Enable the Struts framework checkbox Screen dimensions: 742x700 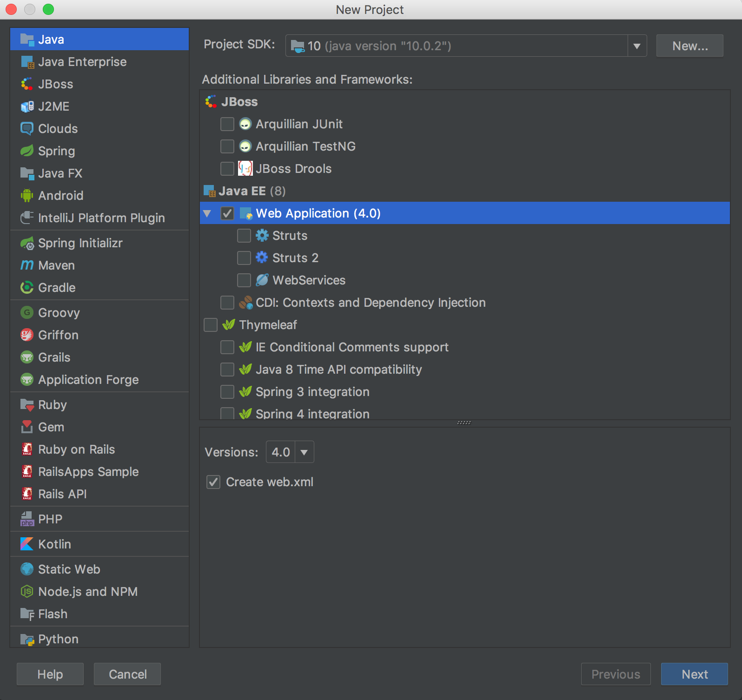point(244,236)
